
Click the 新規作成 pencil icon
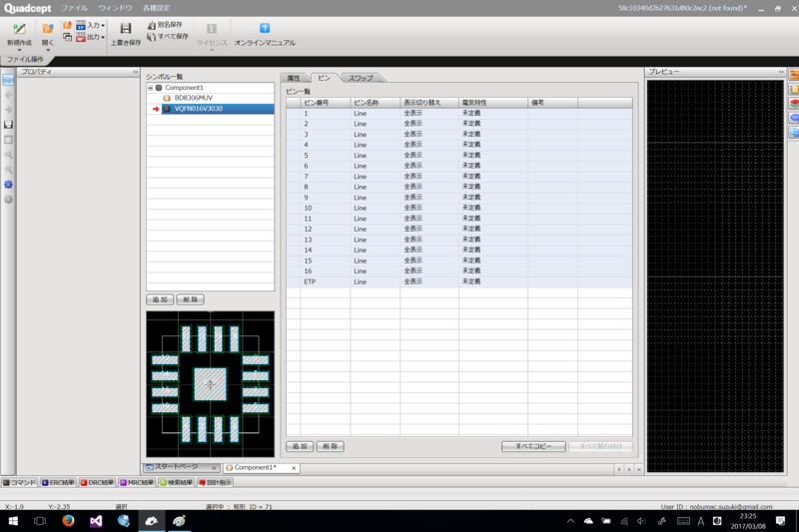tap(19, 30)
